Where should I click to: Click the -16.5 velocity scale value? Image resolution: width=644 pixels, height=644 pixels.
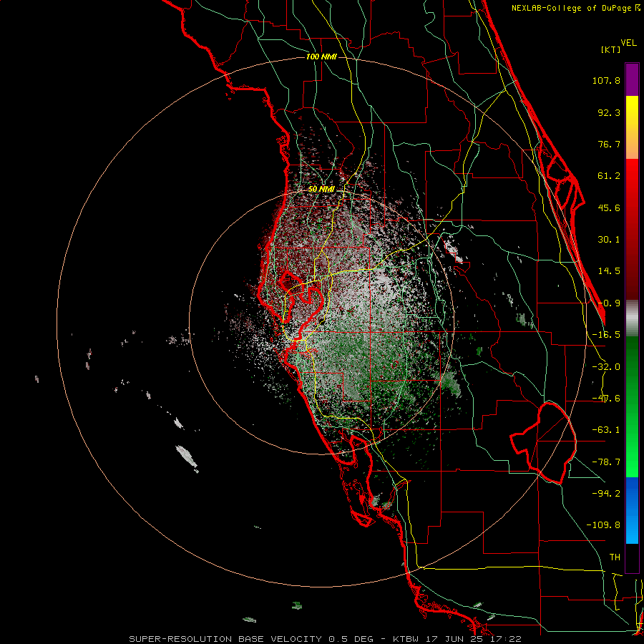click(x=606, y=335)
